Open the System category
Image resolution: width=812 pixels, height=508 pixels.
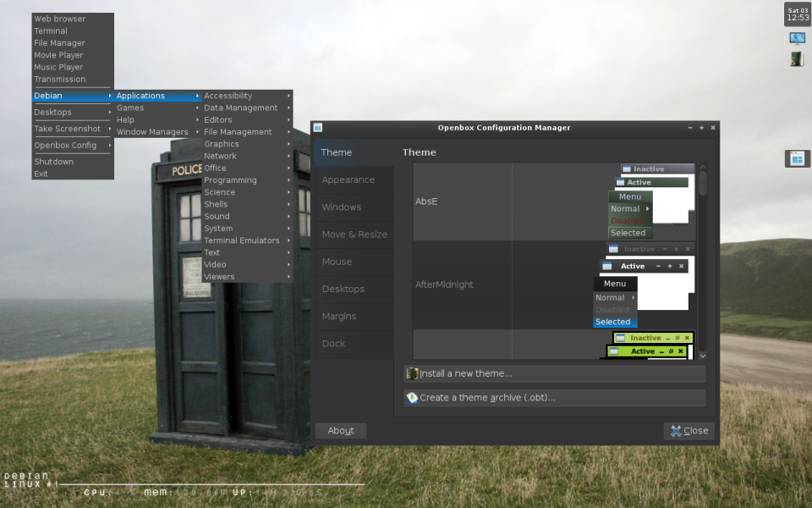[x=247, y=228]
